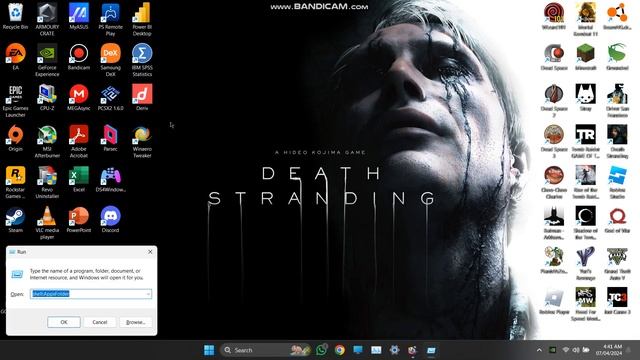640x360 pixels.
Task: Launch Steam desktop shortcut
Action: tap(15, 220)
